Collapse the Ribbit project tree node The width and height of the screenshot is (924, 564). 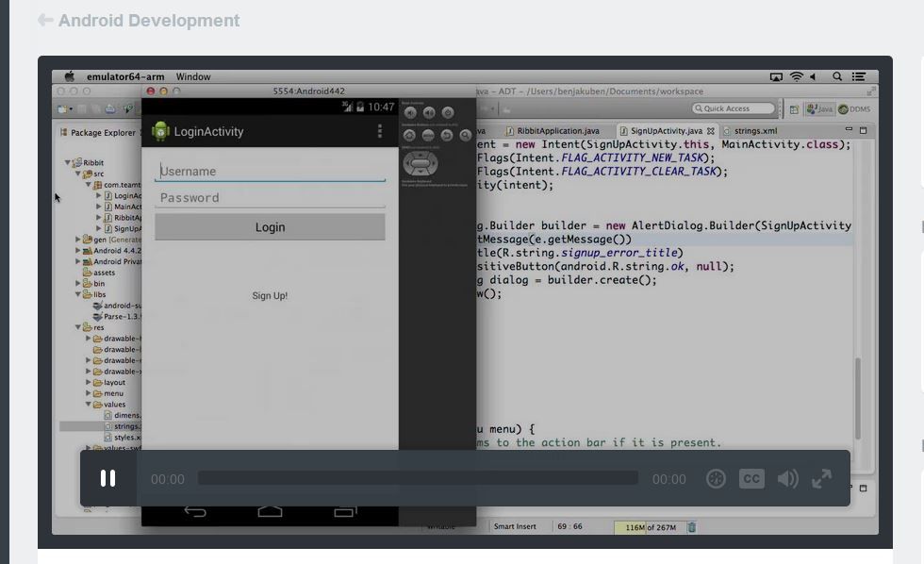(68, 163)
